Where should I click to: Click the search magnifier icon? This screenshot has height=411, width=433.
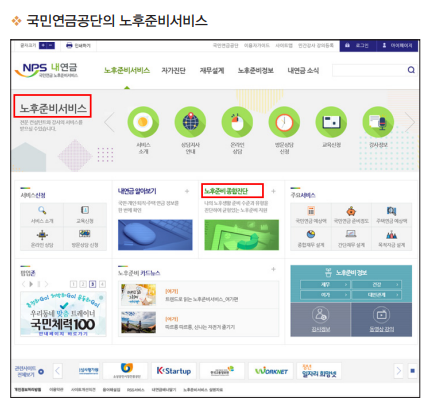(x=411, y=70)
